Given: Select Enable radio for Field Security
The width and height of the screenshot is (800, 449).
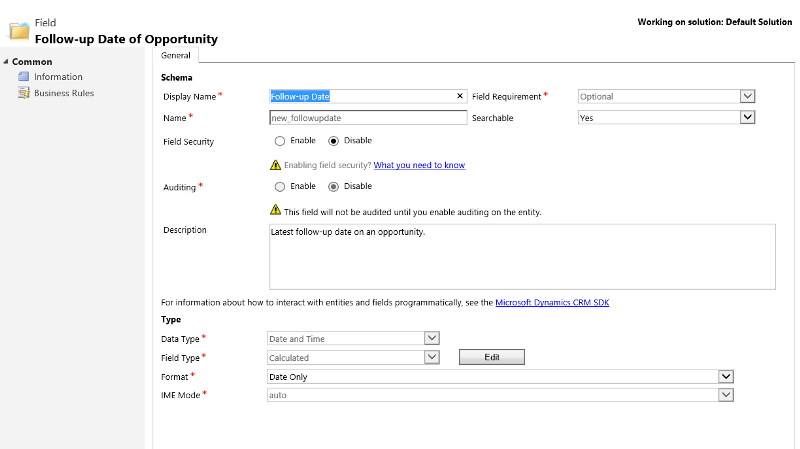Looking at the screenshot, I should click(279, 141).
